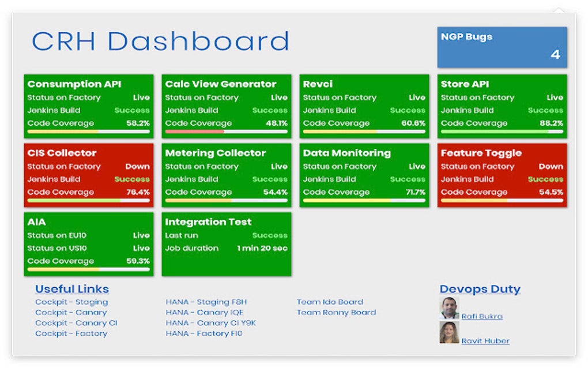Select the Rafi Bukra name link
Viewport: 588px width, 368px height.
(482, 316)
